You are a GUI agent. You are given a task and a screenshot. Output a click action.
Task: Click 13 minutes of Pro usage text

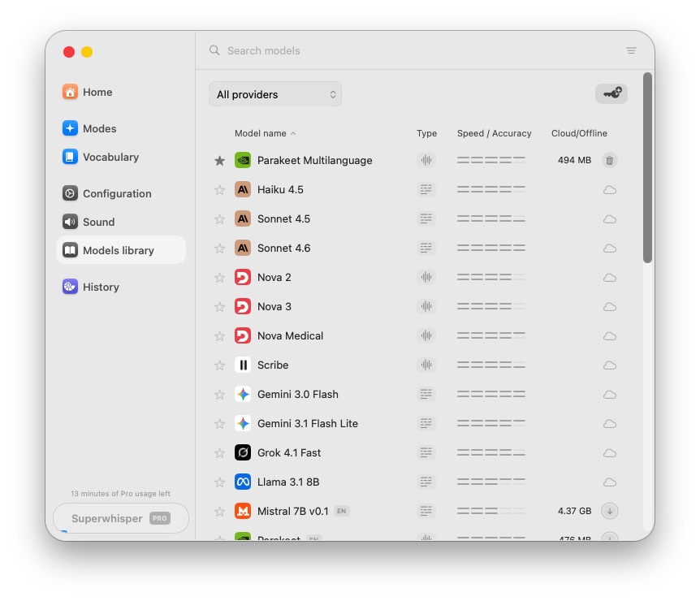[x=120, y=494]
